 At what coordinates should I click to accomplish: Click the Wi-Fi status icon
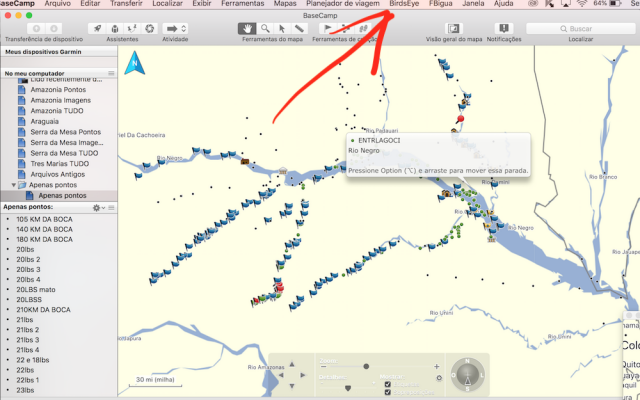(582, 4)
